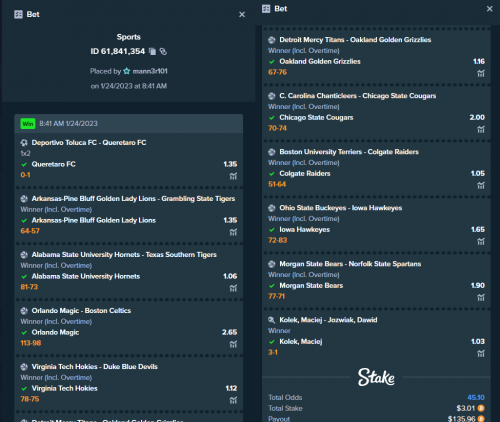
Task: Open C. Carolina Chanticleers - Chicago State Cougars match
Action: tap(358, 96)
